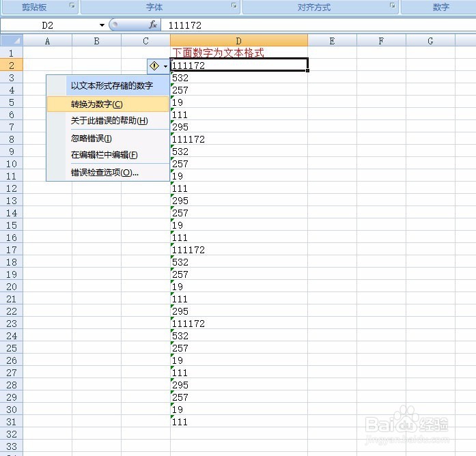Image resolution: width=476 pixels, height=456 pixels.
Task: Click cell D23 containing 111172
Action: [x=239, y=324]
